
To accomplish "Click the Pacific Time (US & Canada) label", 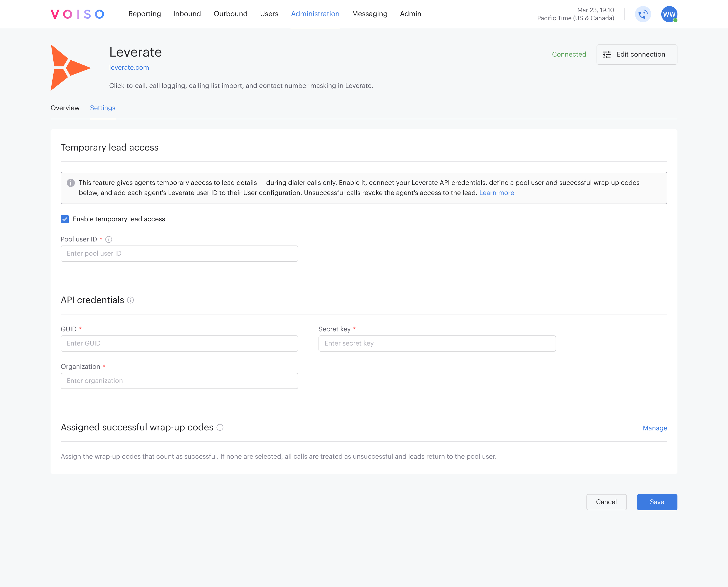I will pos(575,18).
